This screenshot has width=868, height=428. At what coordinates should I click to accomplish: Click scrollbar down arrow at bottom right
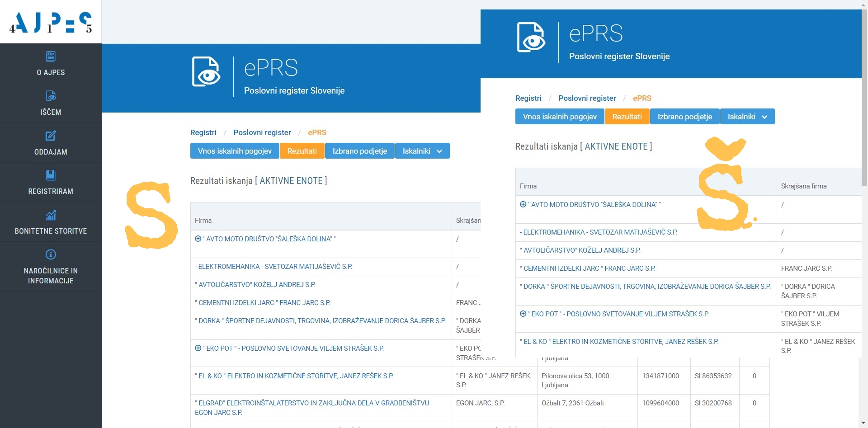click(864, 423)
